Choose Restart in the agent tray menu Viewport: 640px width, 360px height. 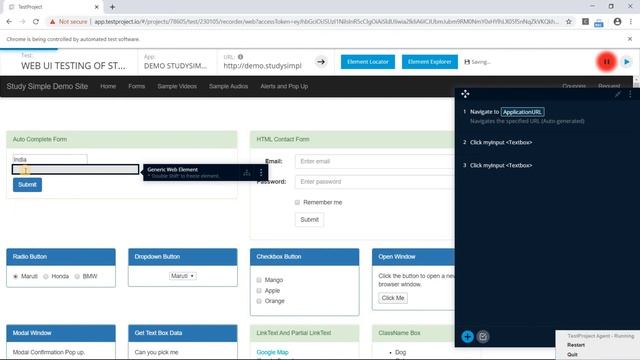pyautogui.click(x=576, y=345)
